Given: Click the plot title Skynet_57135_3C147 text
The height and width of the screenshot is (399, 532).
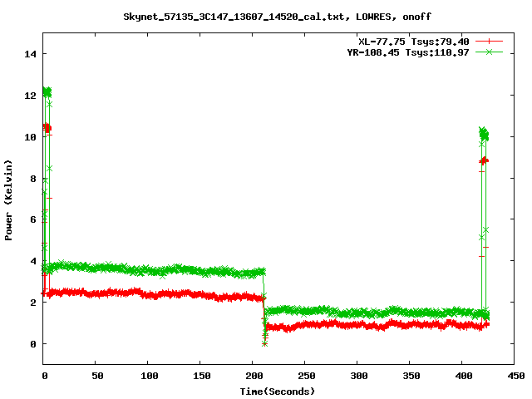Looking at the screenshot, I should (x=277, y=17).
